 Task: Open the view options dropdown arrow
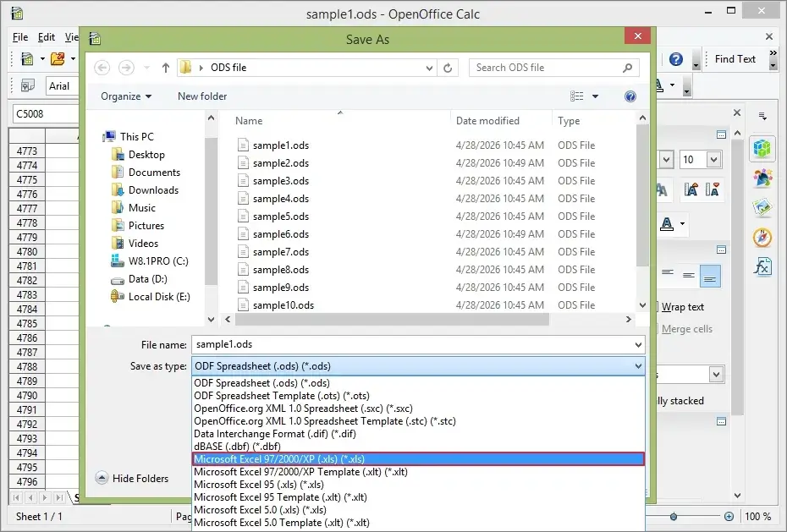tap(595, 96)
